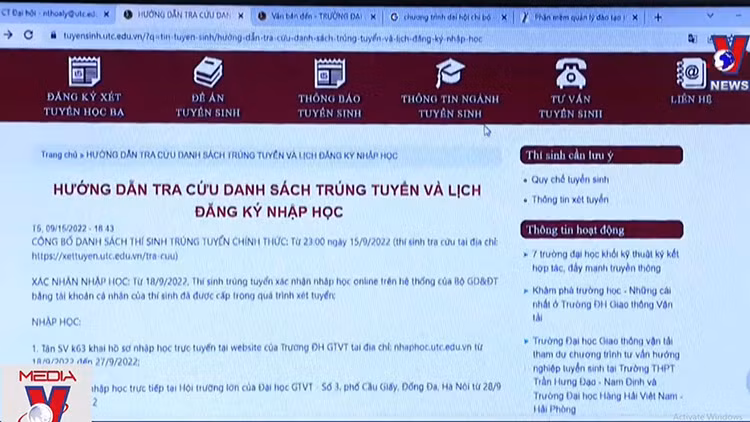Click Thông tin hoạt động header

coord(602,230)
